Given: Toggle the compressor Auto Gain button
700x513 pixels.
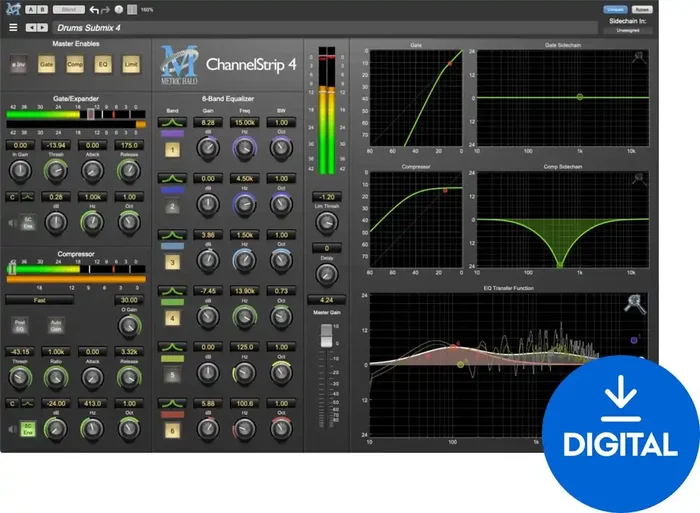Looking at the screenshot, I should click(x=56, y=325).
